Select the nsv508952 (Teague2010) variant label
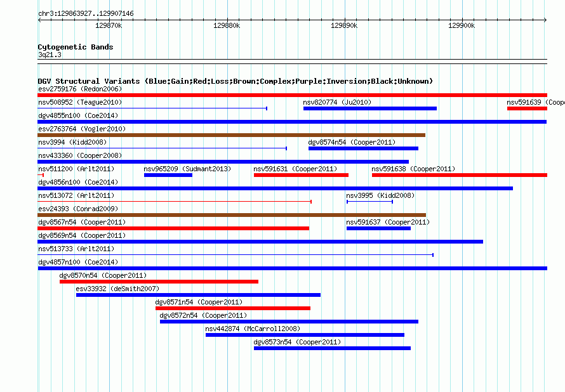This screenshot has width=565, height=392. point(80,102)
